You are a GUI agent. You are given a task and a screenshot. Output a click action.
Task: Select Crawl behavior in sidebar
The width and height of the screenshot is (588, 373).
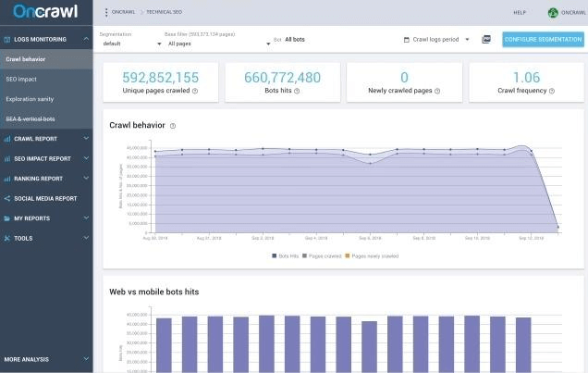(46, 59)
